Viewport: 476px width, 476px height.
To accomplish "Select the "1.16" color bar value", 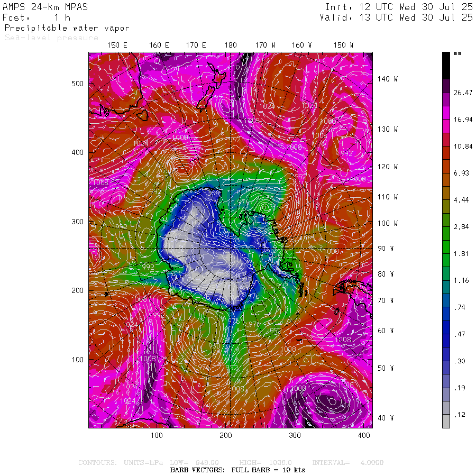I will (x=461, y=280).
